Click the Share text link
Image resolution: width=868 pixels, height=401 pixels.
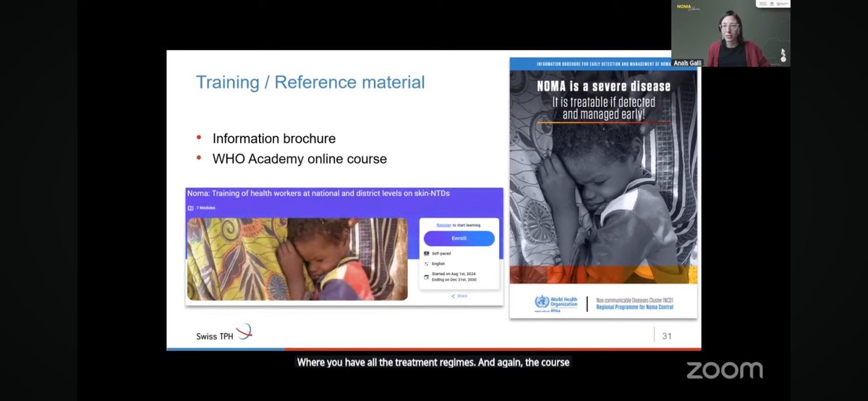point(462,295)
